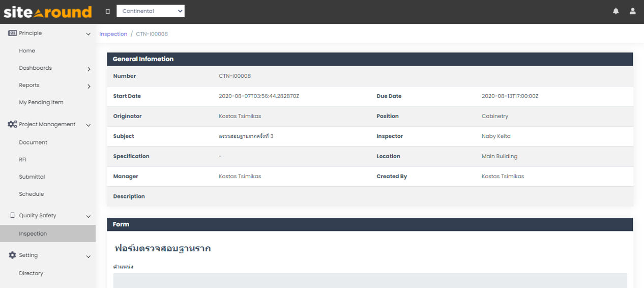The height and width of the screenshot is (288, 644).
Task: Collapse the Quality Safety section chevron
Action: tap(89, 216)
